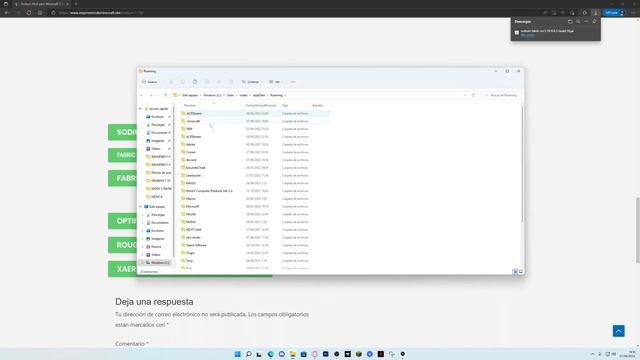Collapse the Este equipo tree section
The image size is (640, 360).
[x=140, y=207]
